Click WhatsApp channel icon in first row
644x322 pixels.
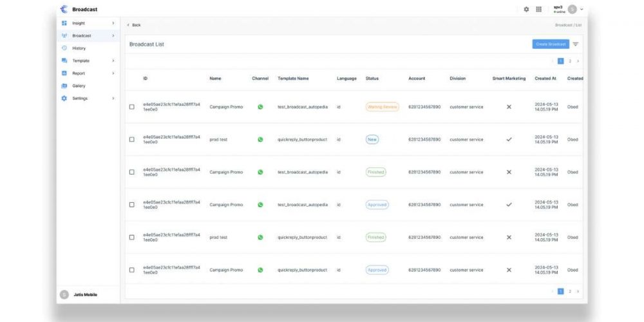(260, 107)
